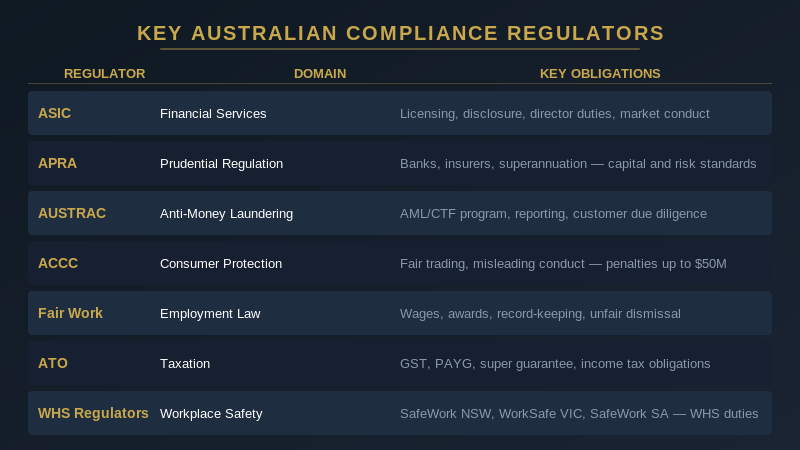Select the 'Fair Work' regulator name

(x=70, y=313)
